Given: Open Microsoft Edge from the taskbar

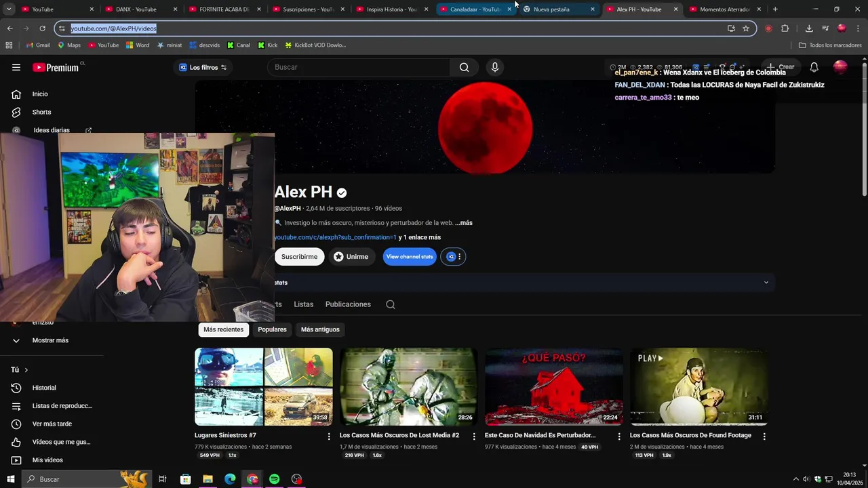Looking at the screenshot, I should [230, 479].
